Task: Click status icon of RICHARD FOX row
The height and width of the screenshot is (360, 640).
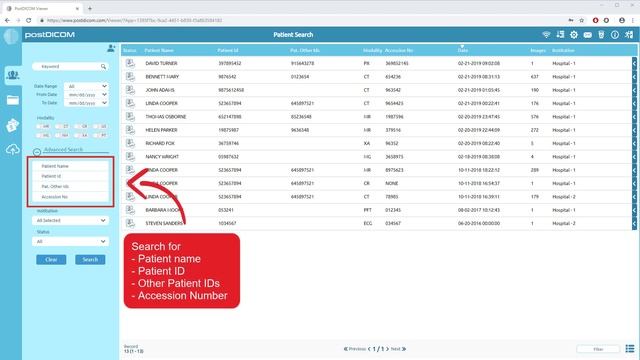Action: pyautogui.click(x=130, y=143)
